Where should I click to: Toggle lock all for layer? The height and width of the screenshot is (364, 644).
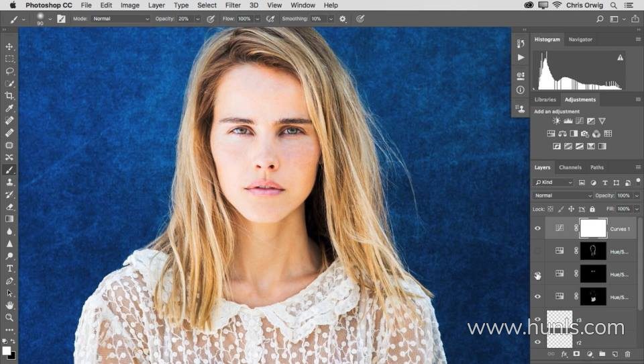[592, 209]
